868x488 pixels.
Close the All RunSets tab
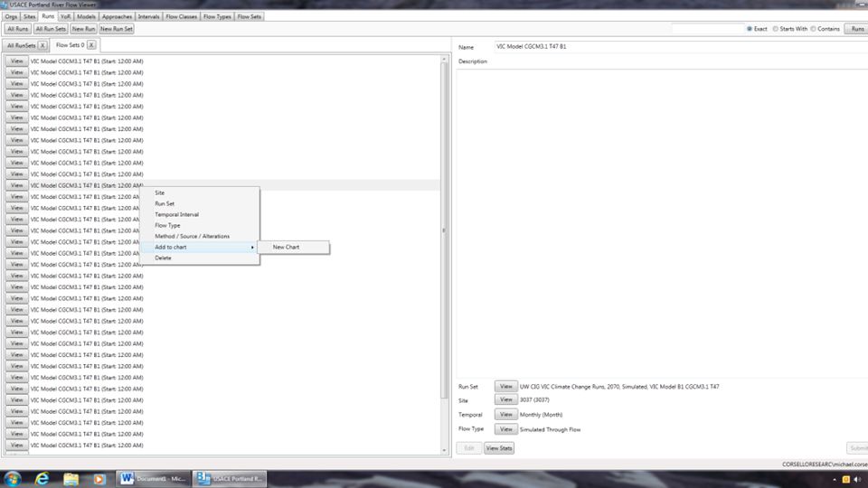pyautogui.click(x=42, y=45)
